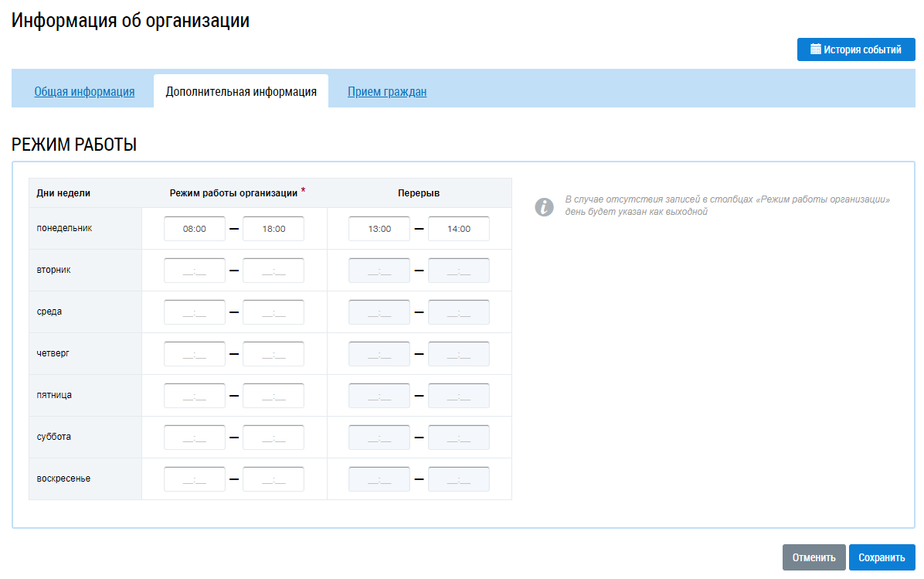
Task: Edit Monday work end time 18:00
Action: pyautogui.click(x=273, y=229)
